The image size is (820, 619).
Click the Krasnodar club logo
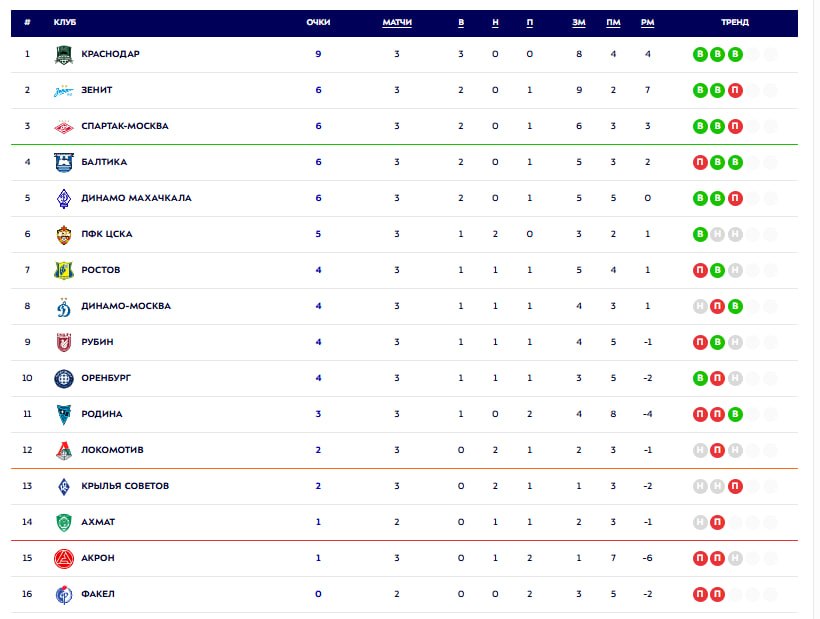point(64,54)
